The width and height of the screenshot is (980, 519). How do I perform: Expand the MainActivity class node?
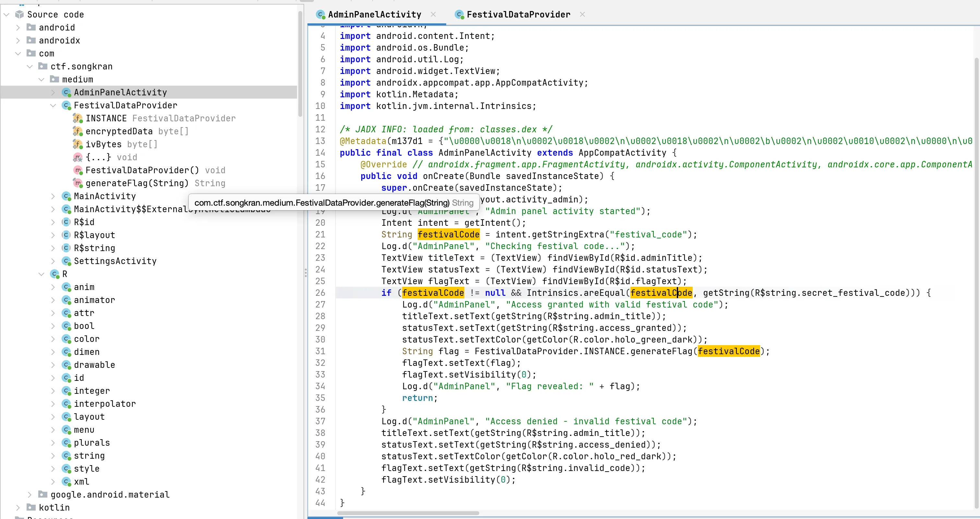pos(53,196)
